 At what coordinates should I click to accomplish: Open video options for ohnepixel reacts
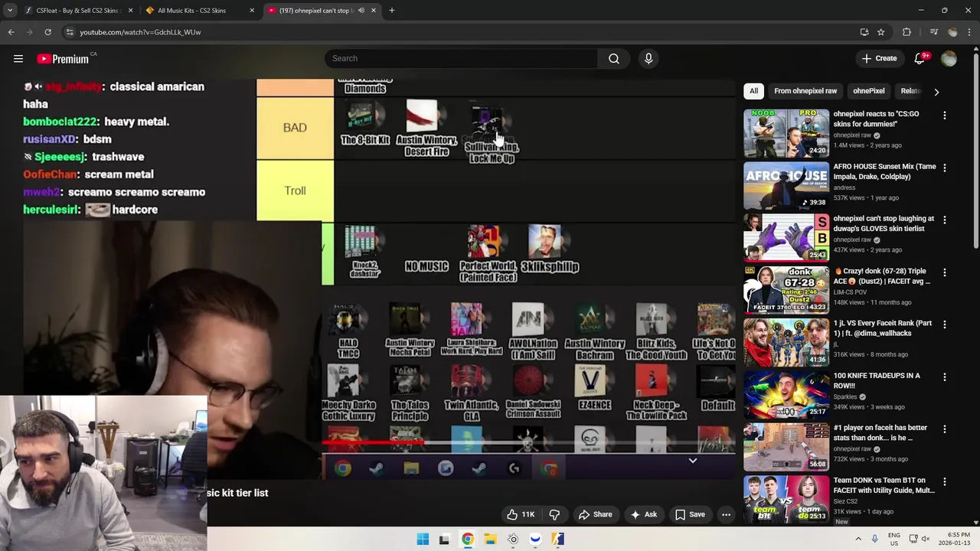[944, 115]
